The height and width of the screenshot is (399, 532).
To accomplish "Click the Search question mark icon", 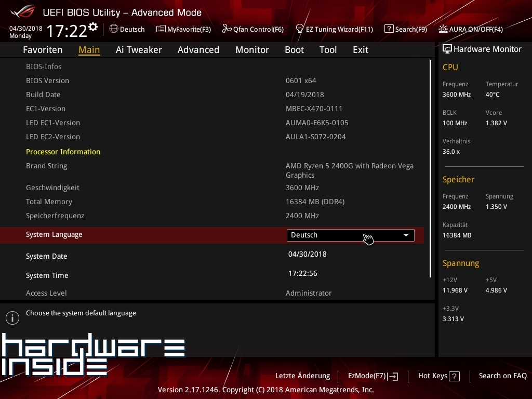I will [389, 29].
